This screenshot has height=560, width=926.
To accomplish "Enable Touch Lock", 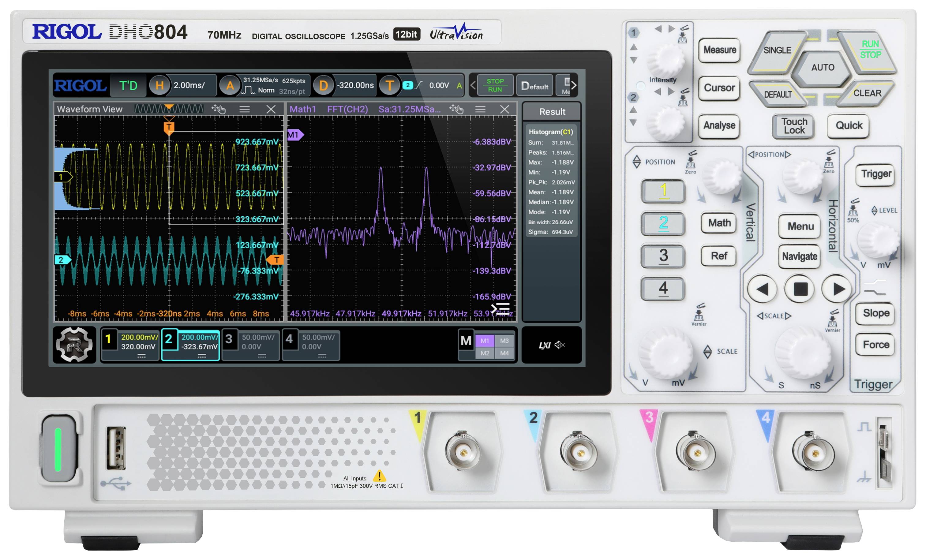I will [x=793, y=126].
